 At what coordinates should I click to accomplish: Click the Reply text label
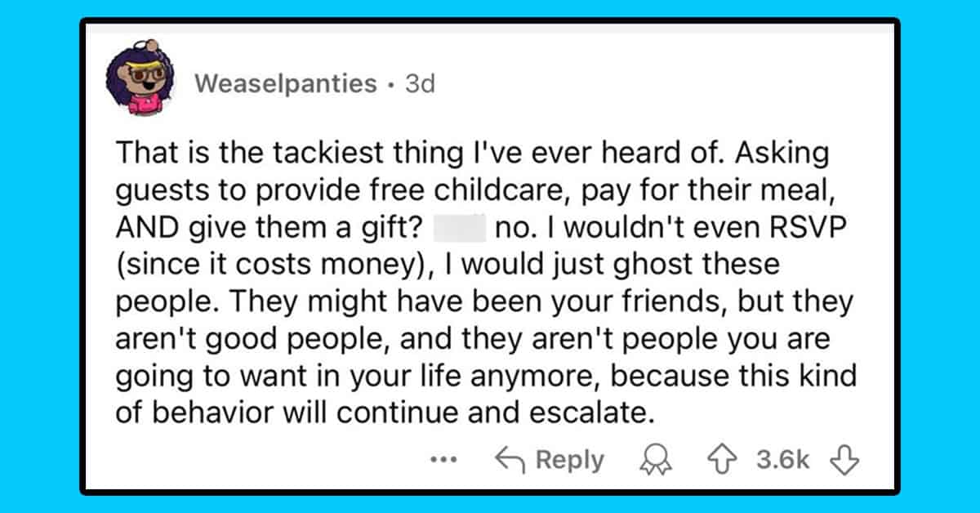[570, 459]
